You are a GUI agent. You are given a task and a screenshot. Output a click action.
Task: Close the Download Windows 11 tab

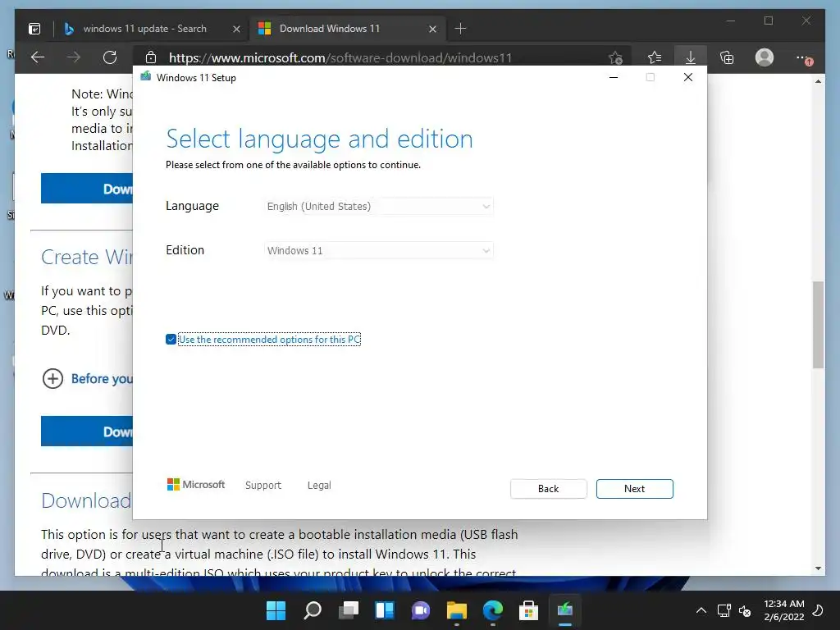click(x=432, y=29)
